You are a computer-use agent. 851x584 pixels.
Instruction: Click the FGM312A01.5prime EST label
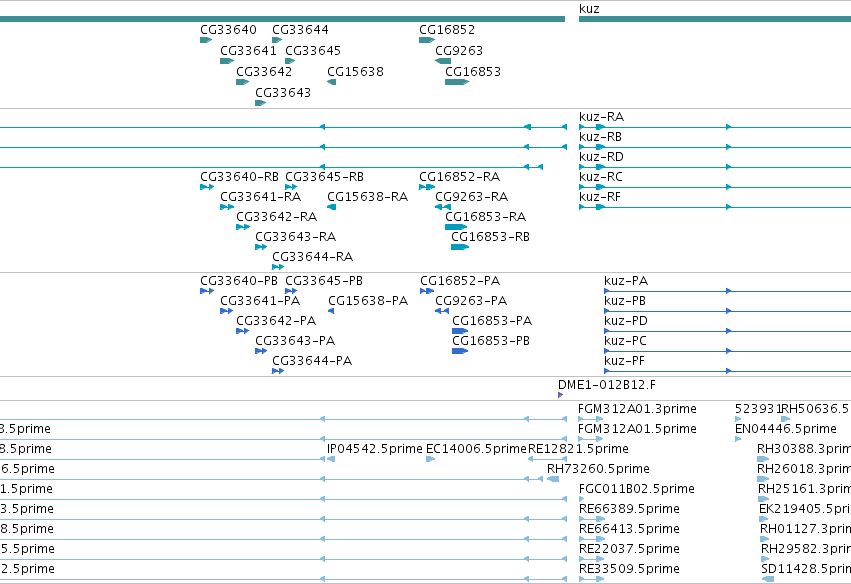[x=638, y=429]
